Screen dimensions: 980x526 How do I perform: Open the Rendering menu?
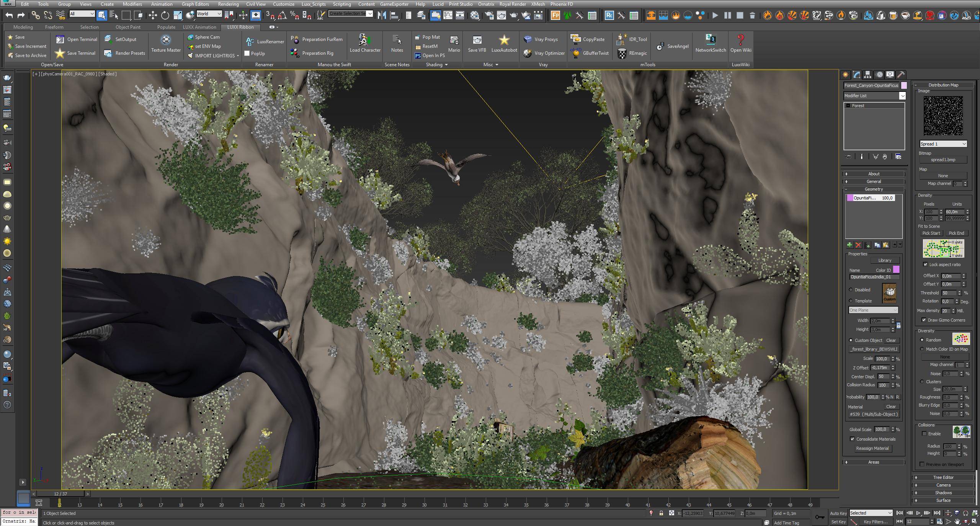tap(228, 4)
